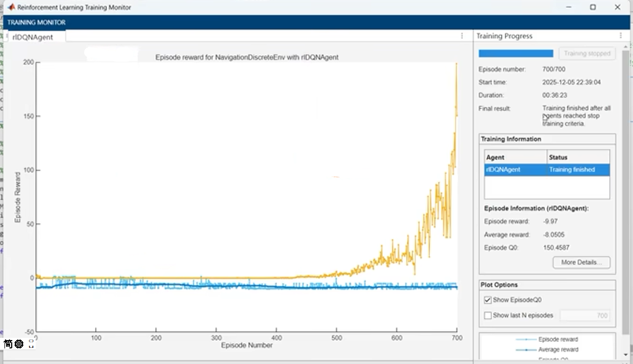Click the blue training progress bar
This screenshot has width=633, height=364.
point(516,53)
